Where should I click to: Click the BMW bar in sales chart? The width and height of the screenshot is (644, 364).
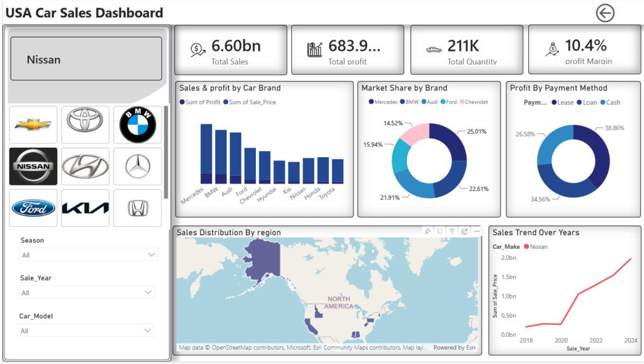(x=221, y=157)
